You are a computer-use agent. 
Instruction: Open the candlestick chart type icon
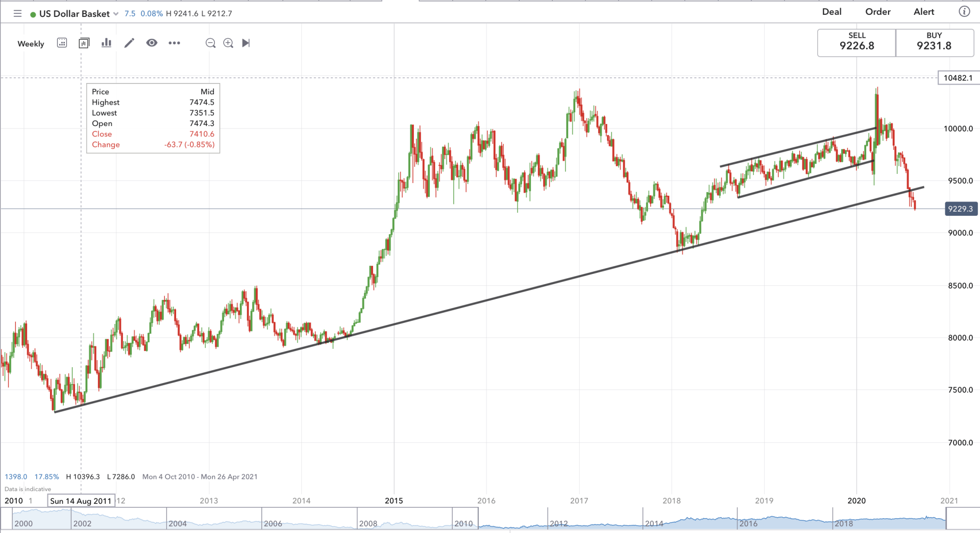click(84, 43)
